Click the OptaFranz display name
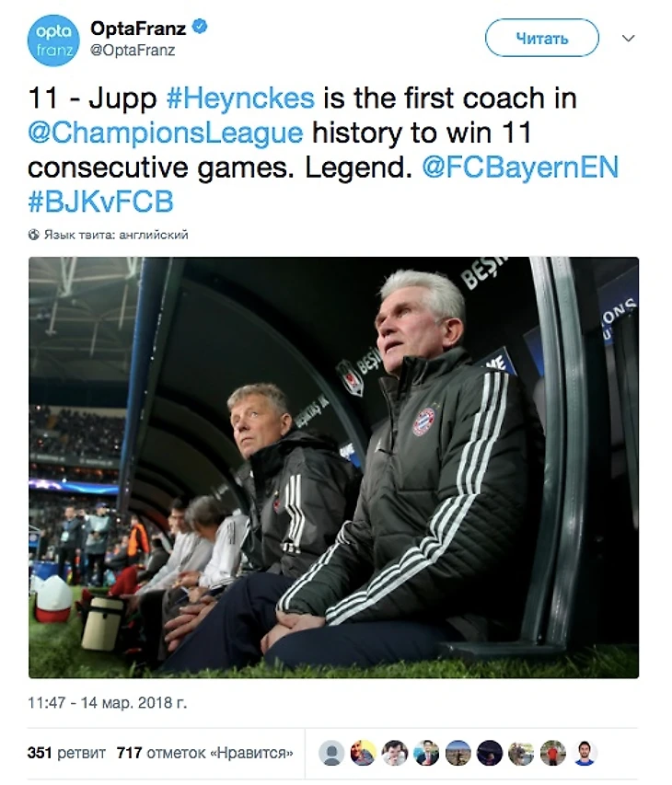672x785 pixels. pos(137,29)
